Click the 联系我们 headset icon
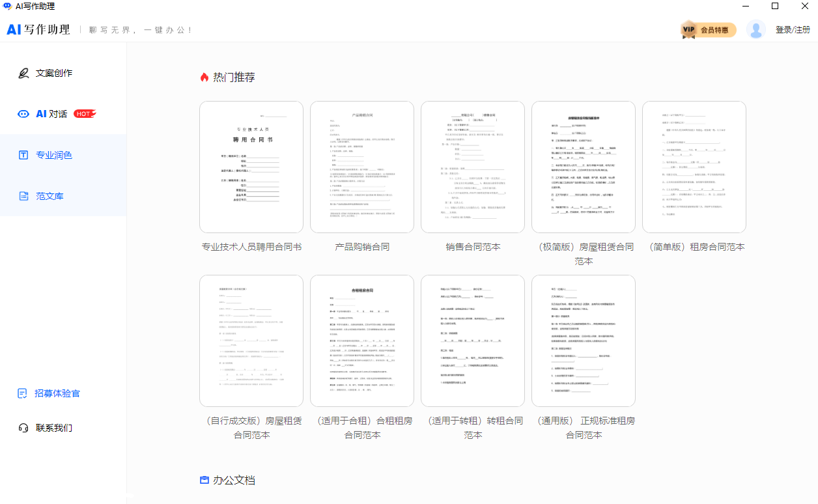This screenshot has width=818, height=504. (23, 428)
